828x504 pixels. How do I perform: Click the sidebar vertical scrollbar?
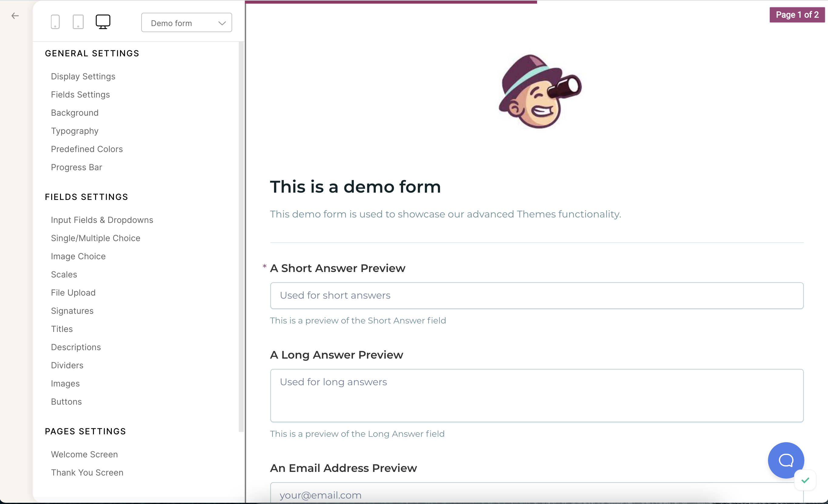tap(241, 235)
